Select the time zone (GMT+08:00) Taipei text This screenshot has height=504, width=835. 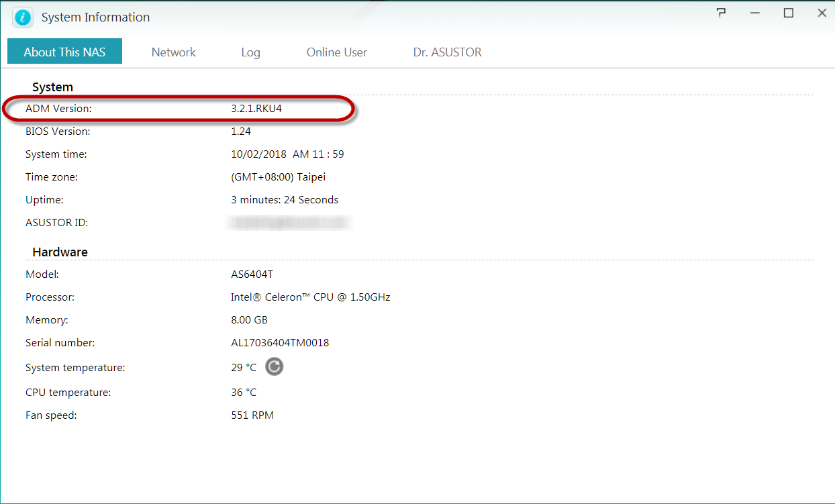tap(279, 177)
